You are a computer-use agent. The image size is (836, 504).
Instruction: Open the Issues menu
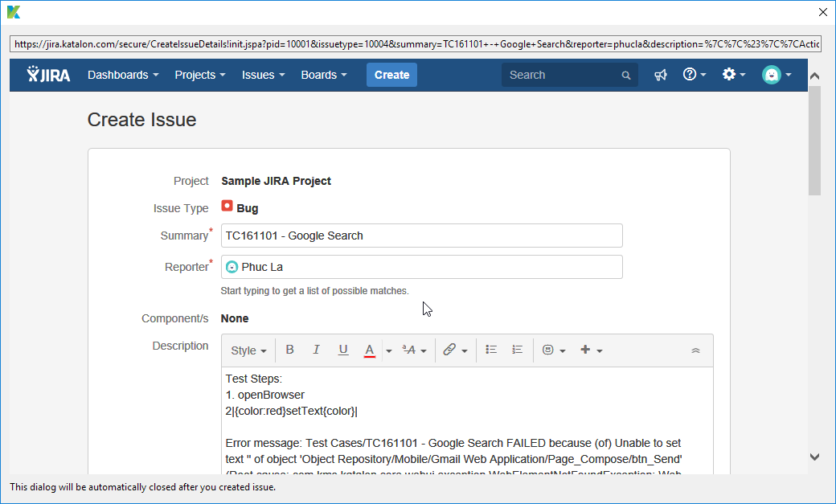coord(263,75)
